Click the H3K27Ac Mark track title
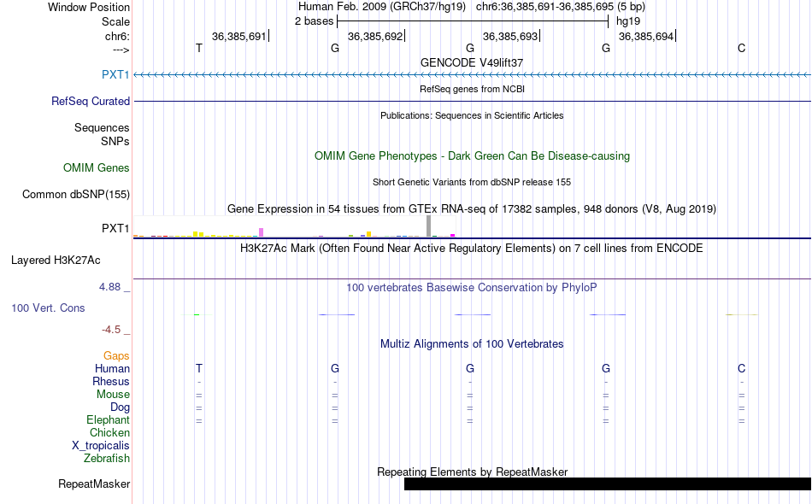Viewport: 812px width, 504px height. click(472, 248)
